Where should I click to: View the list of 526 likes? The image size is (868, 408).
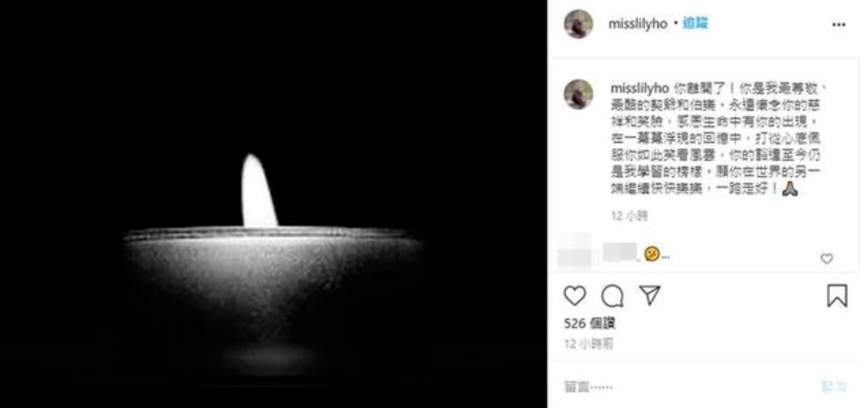click(x=589, y=324)
